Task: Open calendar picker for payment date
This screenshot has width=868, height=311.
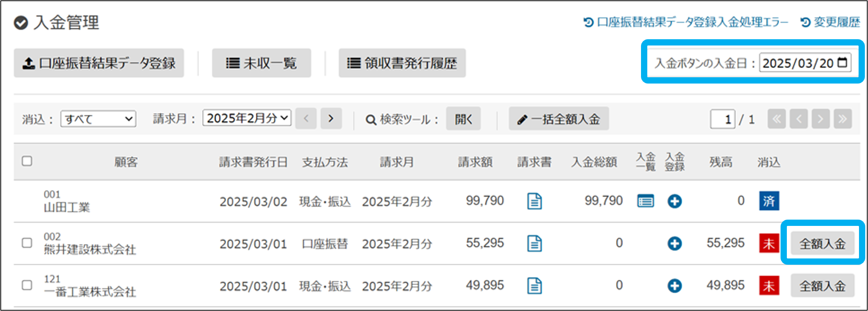Action: (842, 63)
